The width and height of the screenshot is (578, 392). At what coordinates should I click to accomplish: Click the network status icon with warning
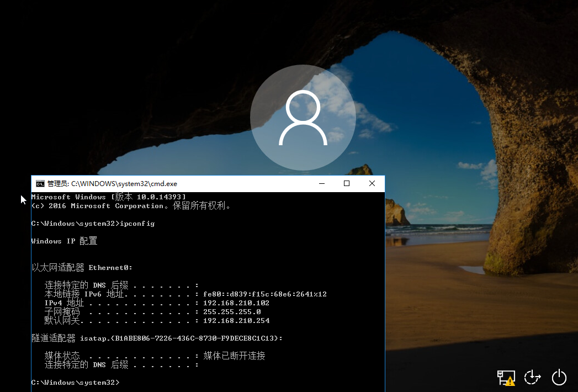tap(506, 378)
